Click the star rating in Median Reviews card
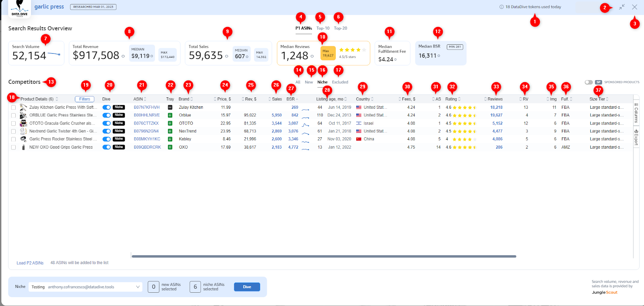This screenshot has width=644, height=306. (x=353, y=50)
